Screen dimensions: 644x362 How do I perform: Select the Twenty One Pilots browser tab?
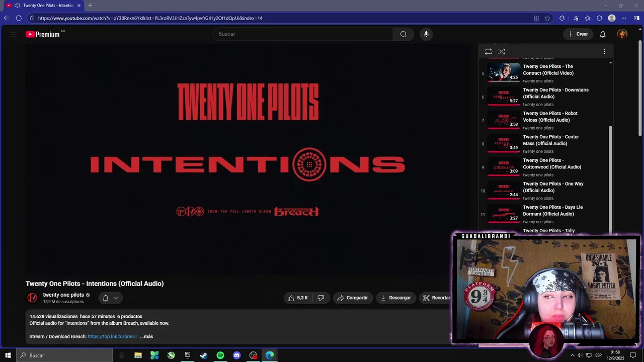pos(44,6)
